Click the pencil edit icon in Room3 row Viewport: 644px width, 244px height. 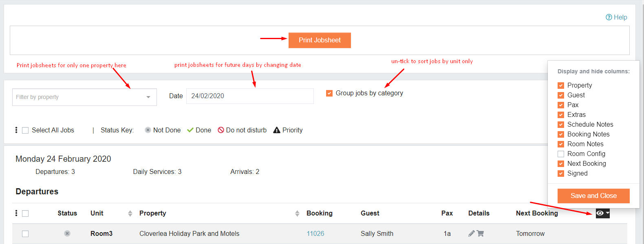click(472, 233)
